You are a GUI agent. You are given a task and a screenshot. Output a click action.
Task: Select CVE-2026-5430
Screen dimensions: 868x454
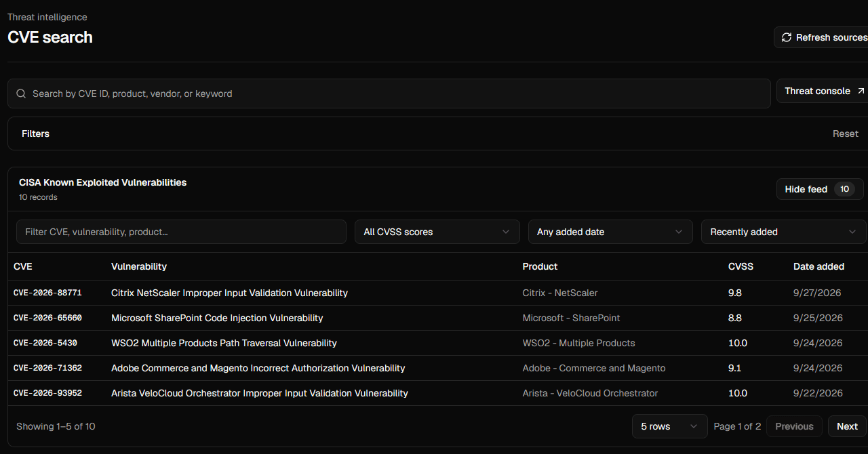pos(45,343)
